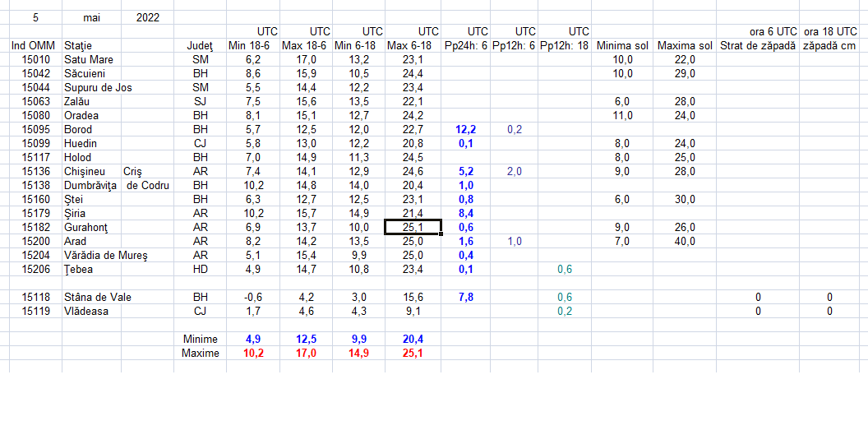868x444 pixels.
Task: Click the 'Min 18-6' column header
Action: tap(253, 46)
